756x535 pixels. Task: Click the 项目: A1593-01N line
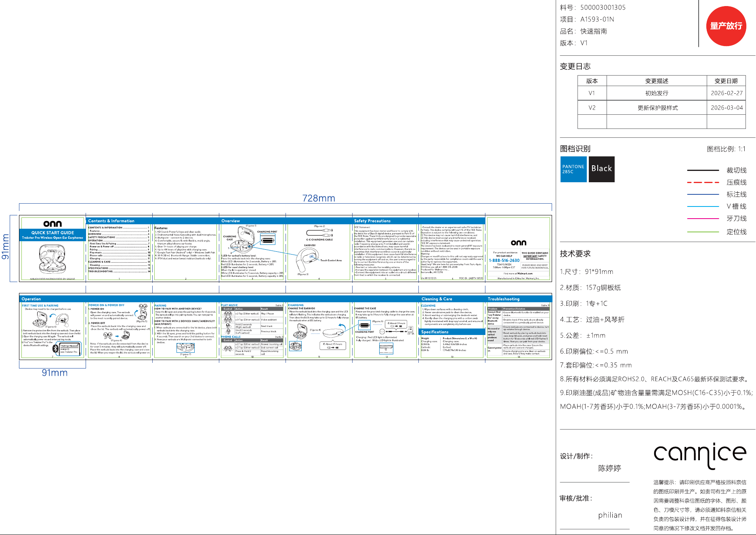(x=587, y=19)
